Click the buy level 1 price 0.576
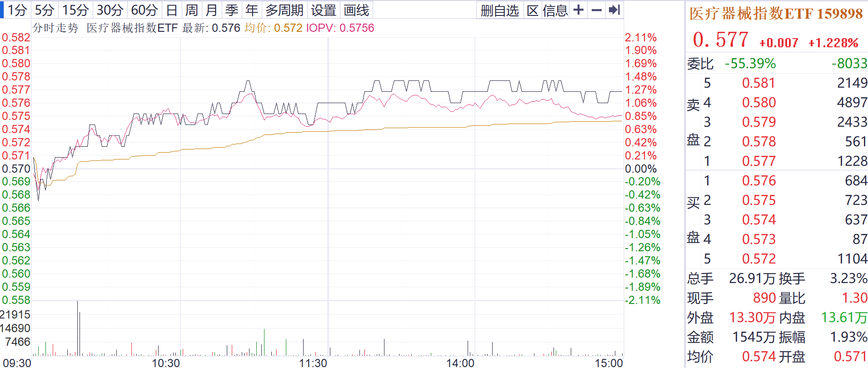The height and width of the screenshot is (368, 868). click(x=758, y=180)
